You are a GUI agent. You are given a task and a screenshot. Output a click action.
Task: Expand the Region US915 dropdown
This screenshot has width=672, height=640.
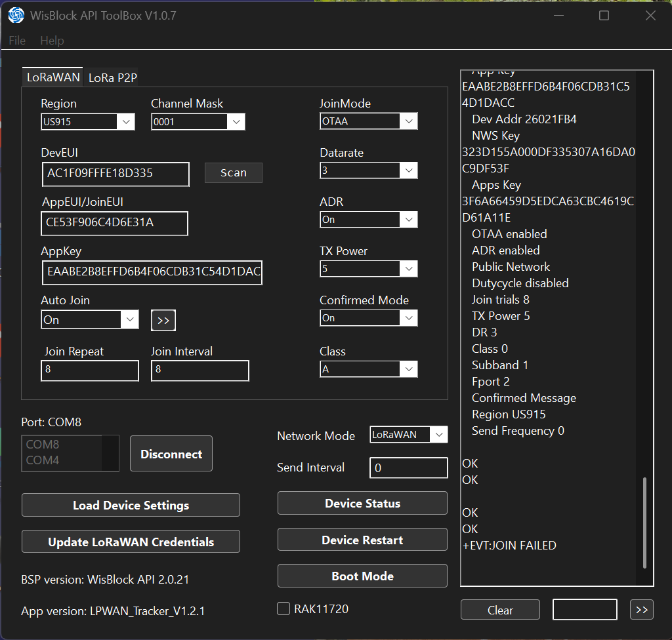[87, 122]
